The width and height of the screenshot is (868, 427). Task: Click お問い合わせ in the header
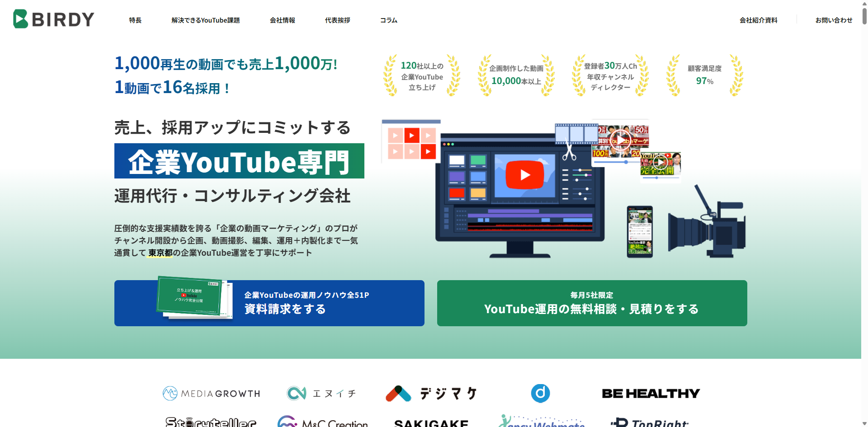pos(834,20)
